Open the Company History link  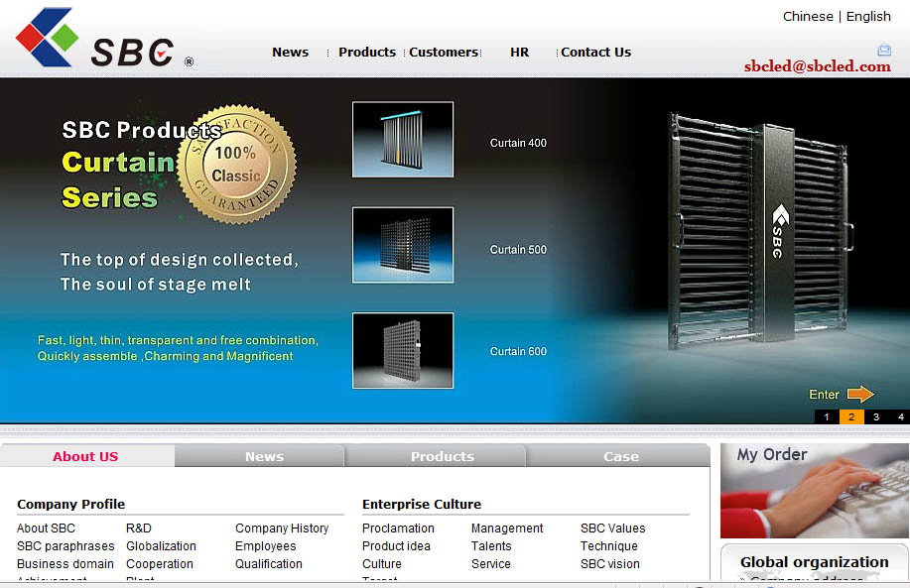282,529
